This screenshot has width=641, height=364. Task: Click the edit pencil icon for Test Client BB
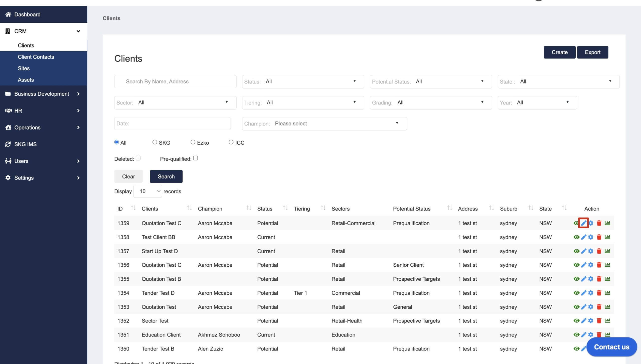pyautogui.click(x=584, y=237)
